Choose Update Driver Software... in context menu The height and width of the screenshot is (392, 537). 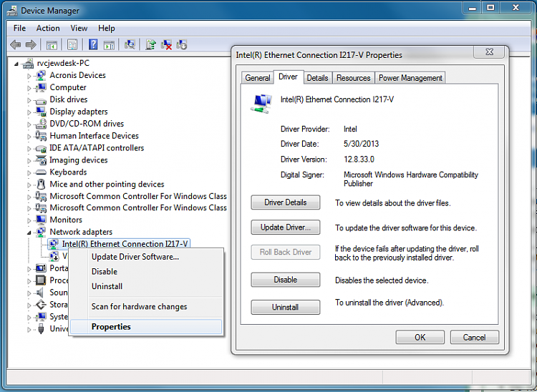point(147,257)
